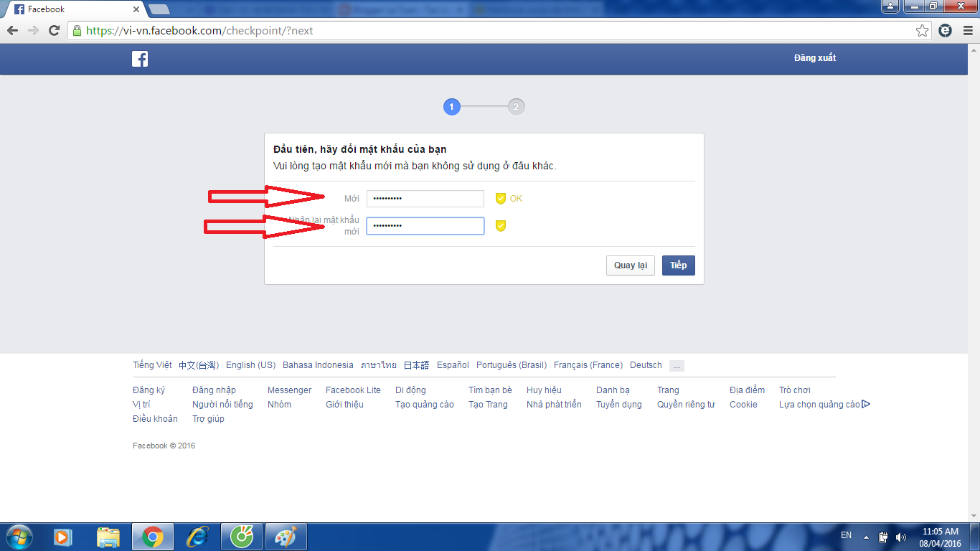Image resolution: width=980 pixels, height=551 pixels.
Task: Reload the page with refresh icon
Action: [54, 31]
